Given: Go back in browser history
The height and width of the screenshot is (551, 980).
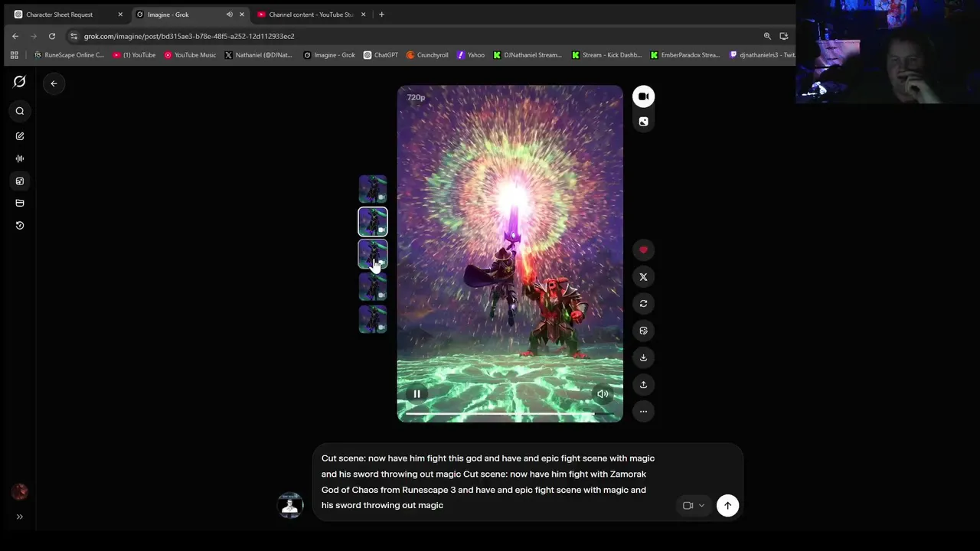Looking at the screenshot, I should 15,36.
